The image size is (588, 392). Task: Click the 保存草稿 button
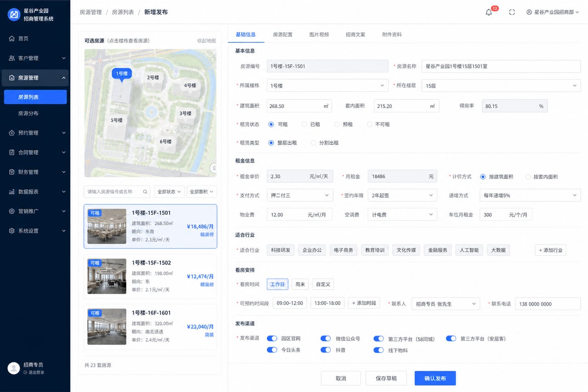386,378
